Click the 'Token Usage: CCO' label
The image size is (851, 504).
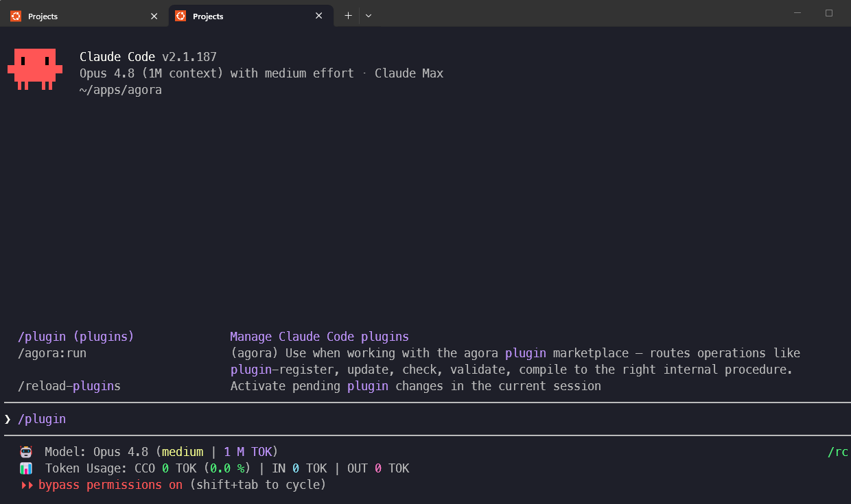point(100,468)
